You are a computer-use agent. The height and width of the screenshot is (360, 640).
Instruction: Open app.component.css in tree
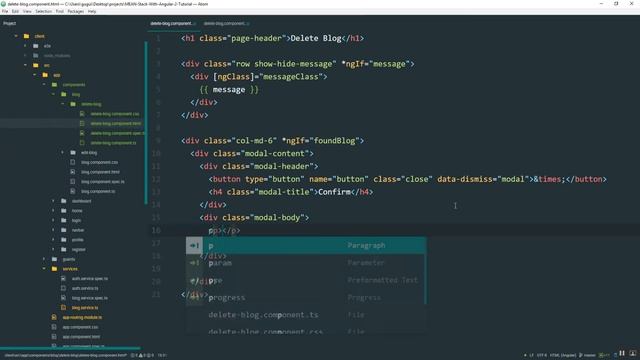pyautogui.click(x=80, y=327)
